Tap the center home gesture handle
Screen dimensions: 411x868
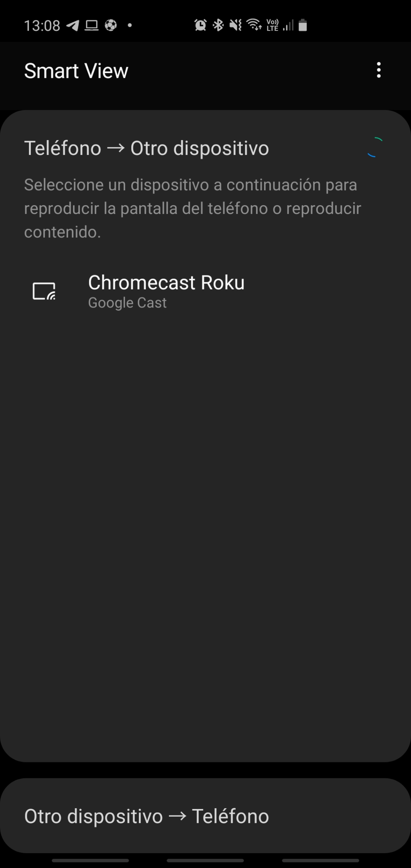[205, 860]
